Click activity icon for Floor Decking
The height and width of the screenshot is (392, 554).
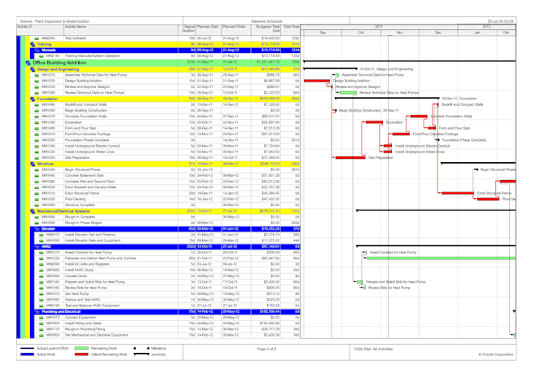pos(37,200)
